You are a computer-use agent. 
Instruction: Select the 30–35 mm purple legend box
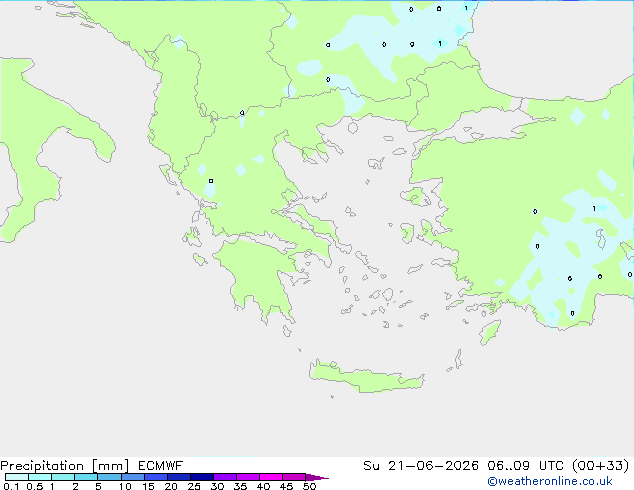225,477
